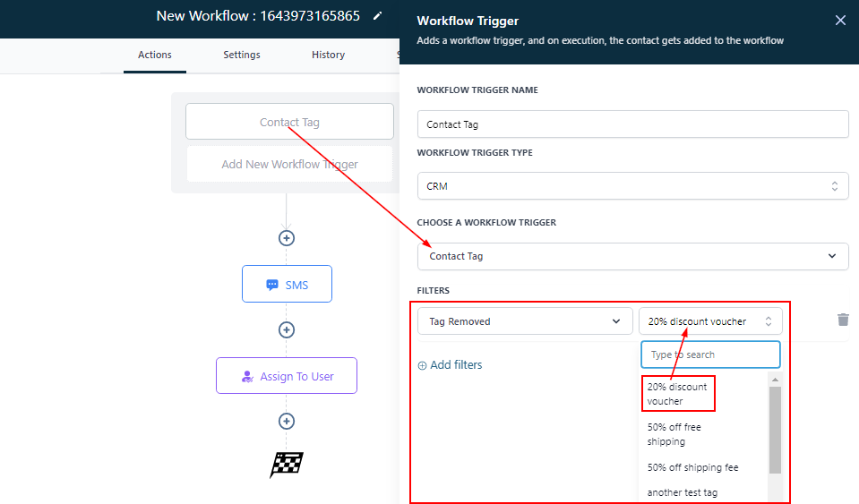
Task: Click the Assign To User person icon
Action: click(247, 377)
